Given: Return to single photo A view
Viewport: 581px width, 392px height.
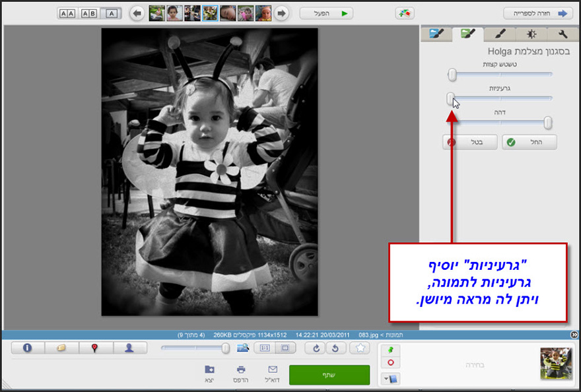Looking at the screenshot, I should tap(112, 13).
